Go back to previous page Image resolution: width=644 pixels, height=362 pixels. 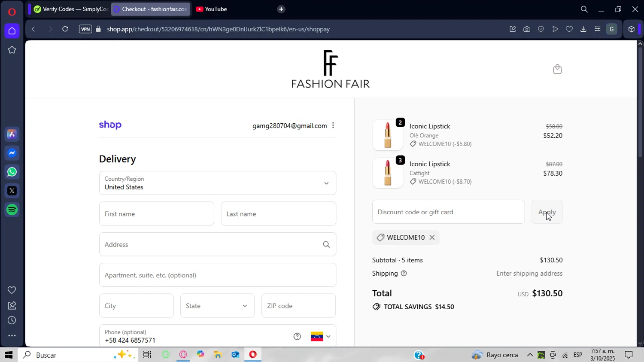tap(33, 29)
